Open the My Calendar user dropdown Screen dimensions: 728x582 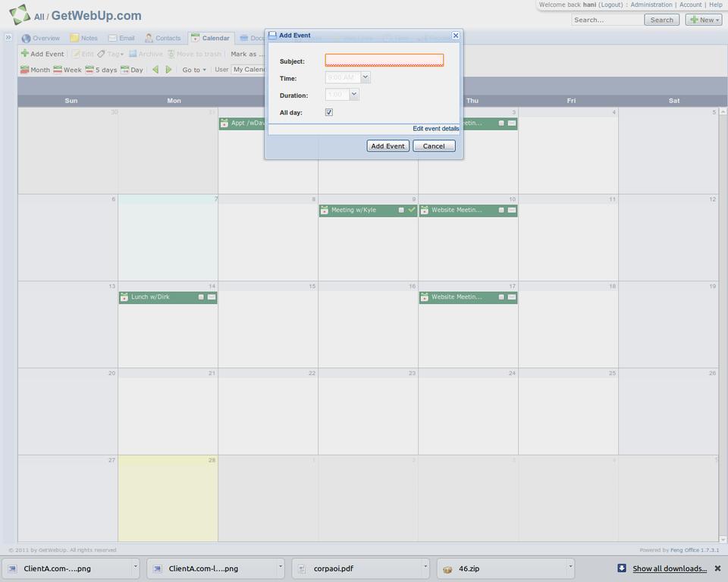click(x=249, y=70)
